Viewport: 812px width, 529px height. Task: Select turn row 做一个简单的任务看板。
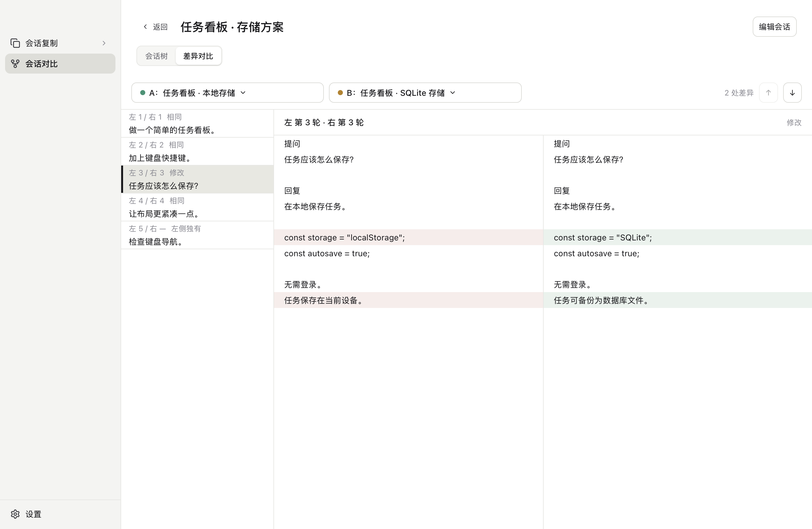(x=197, y=123)
